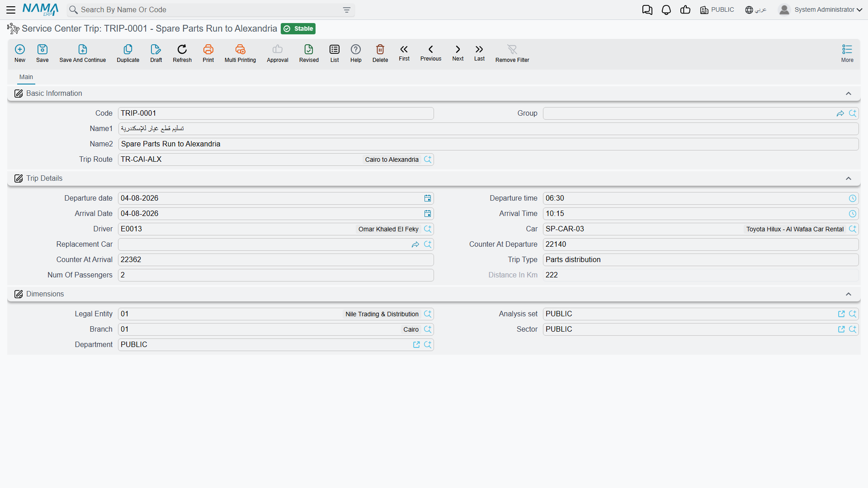
Task: Open Department record in new window icon
Action: [416, 345]
